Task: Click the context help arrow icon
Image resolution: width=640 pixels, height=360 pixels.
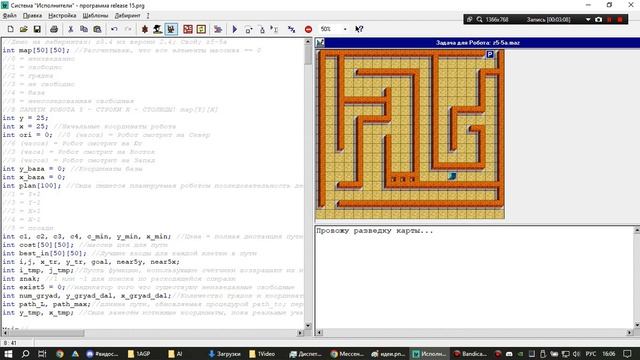Action: [x=359, y=29]
